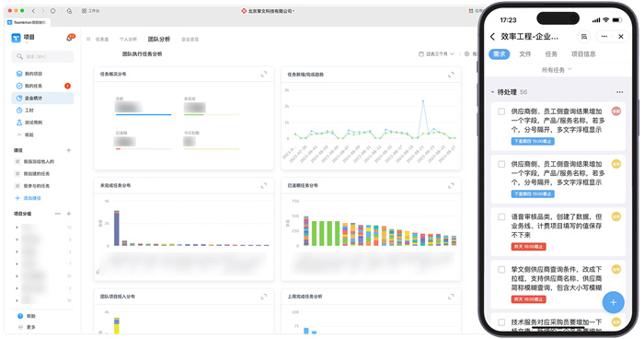
Task: Switch to the 仪表盘 tab
Action: 102,39
